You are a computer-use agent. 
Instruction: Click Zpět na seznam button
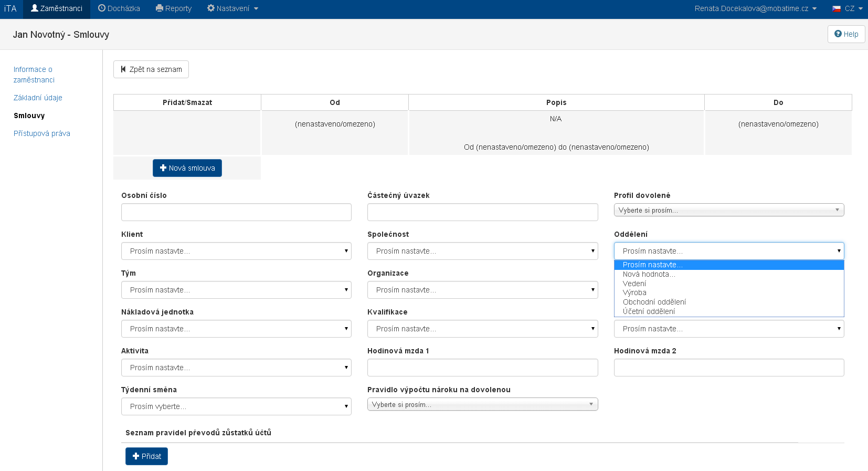point(151,69)
